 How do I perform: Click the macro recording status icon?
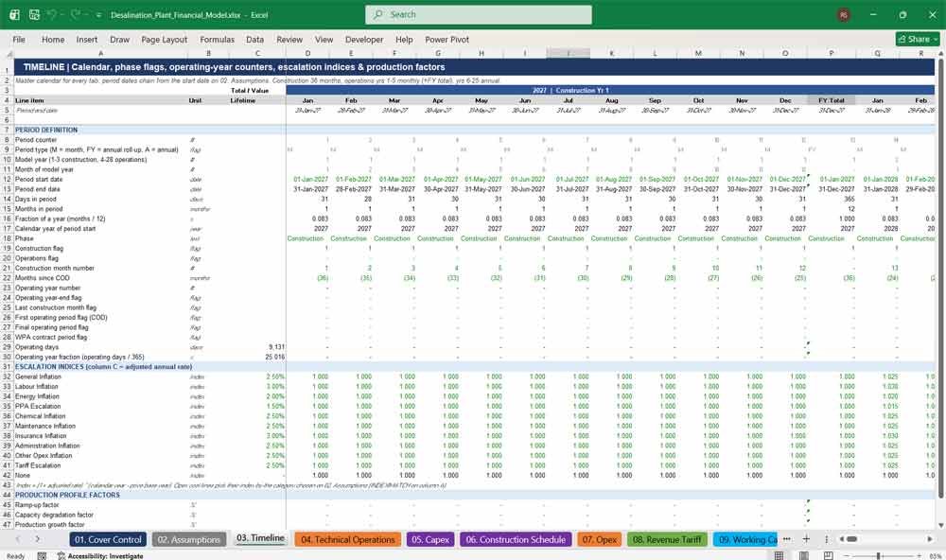(x=42, y=556)
